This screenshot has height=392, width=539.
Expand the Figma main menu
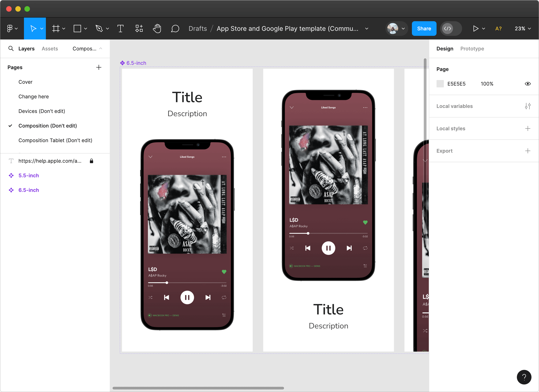[12, 29]
